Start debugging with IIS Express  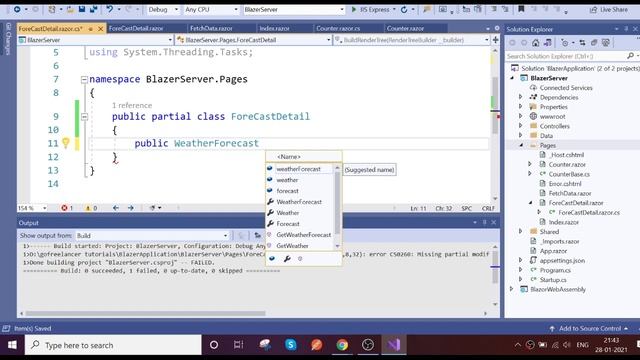370,9
